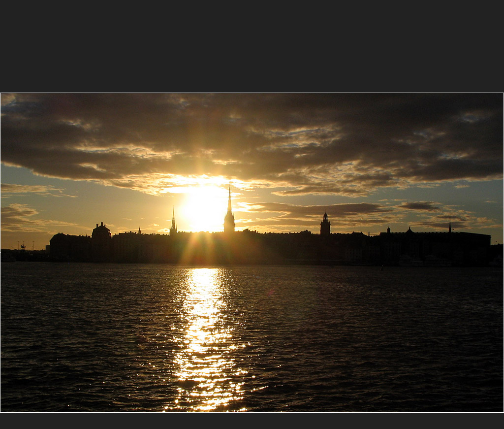Click the dark bar below the photo
Screen dimensions: 504x429
pos(252,421)
